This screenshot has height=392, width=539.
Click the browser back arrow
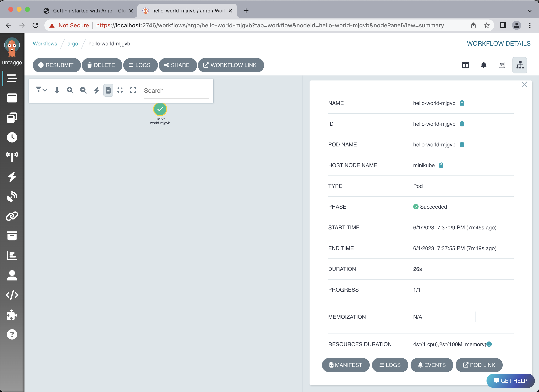point(9,25)
